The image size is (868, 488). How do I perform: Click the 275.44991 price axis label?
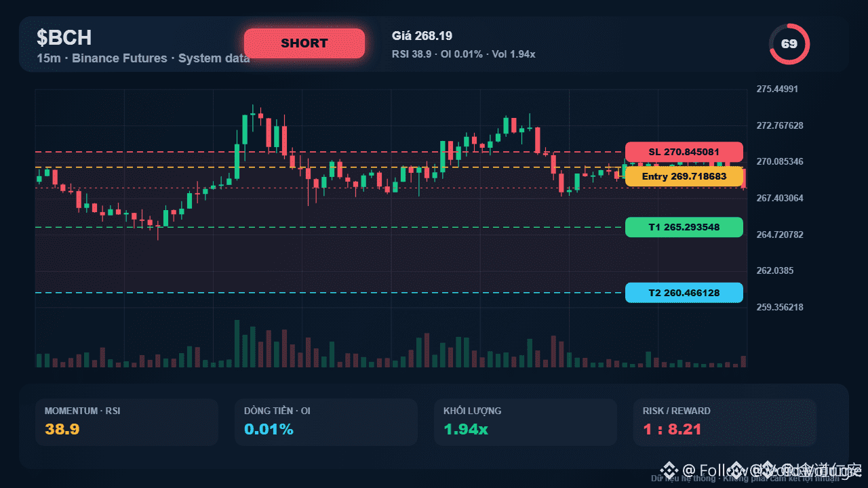click(777, 89)
